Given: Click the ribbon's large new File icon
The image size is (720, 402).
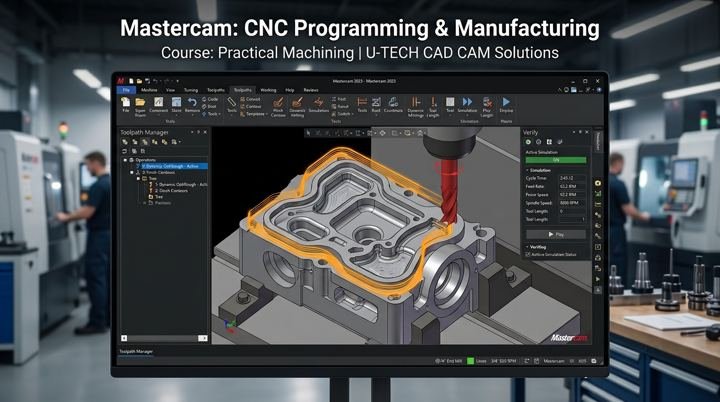Looking at the screenshot, I should (x=125, y=102).
